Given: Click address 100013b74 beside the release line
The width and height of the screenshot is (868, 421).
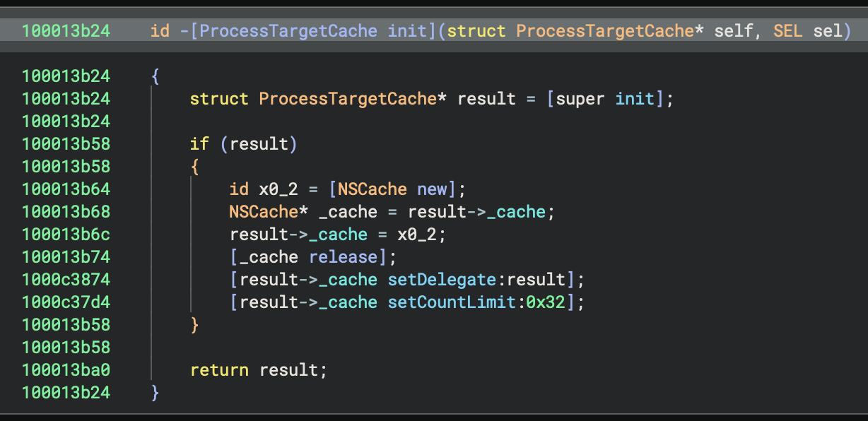Looking at the screenshot, I should click(x=66, y=257).
